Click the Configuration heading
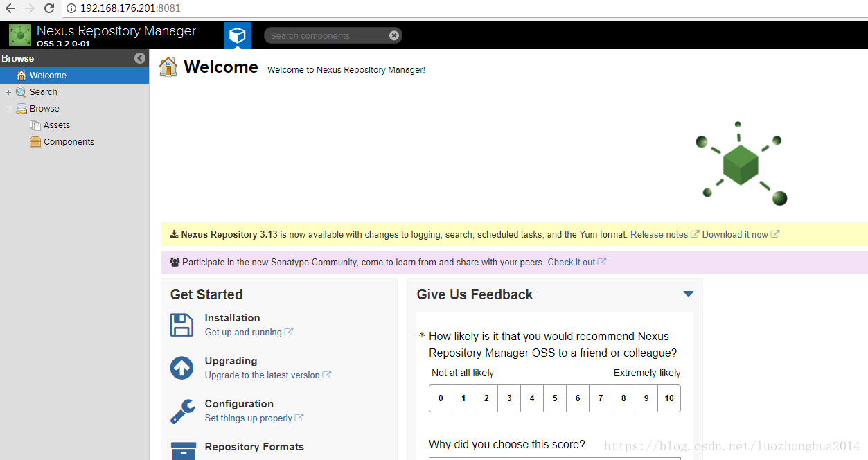The height and width of the screenshot is (460, 868). (239, 404)
